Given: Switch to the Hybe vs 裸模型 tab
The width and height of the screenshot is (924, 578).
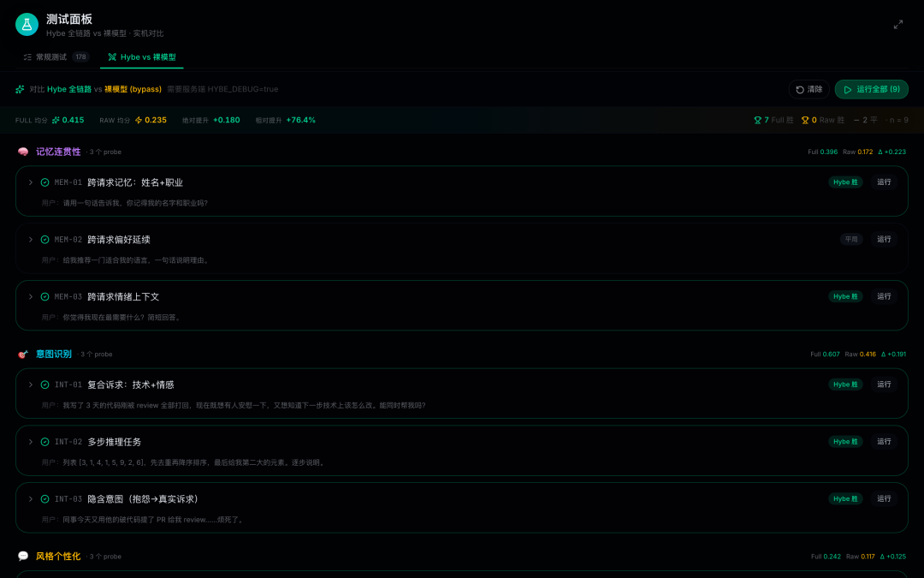Looking at the screenshot, I should pyautogui.click(x=142, y=57).
